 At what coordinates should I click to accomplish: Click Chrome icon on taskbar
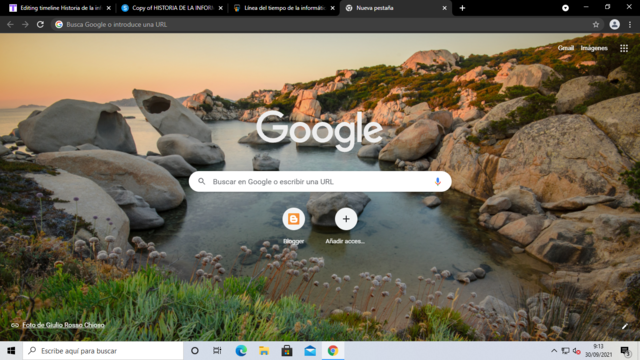333,351
